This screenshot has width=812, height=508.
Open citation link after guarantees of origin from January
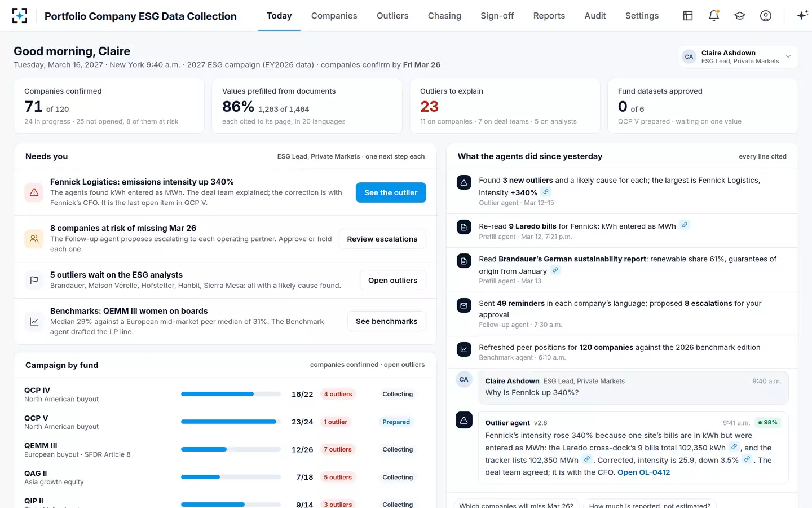(555, 270)
